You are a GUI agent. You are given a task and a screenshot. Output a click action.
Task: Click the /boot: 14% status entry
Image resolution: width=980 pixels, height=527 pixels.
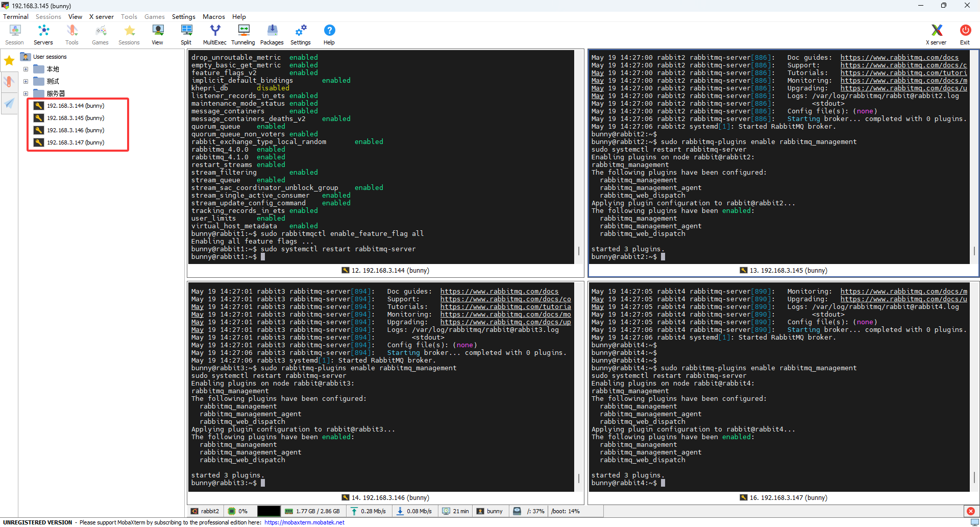[566, 511]
